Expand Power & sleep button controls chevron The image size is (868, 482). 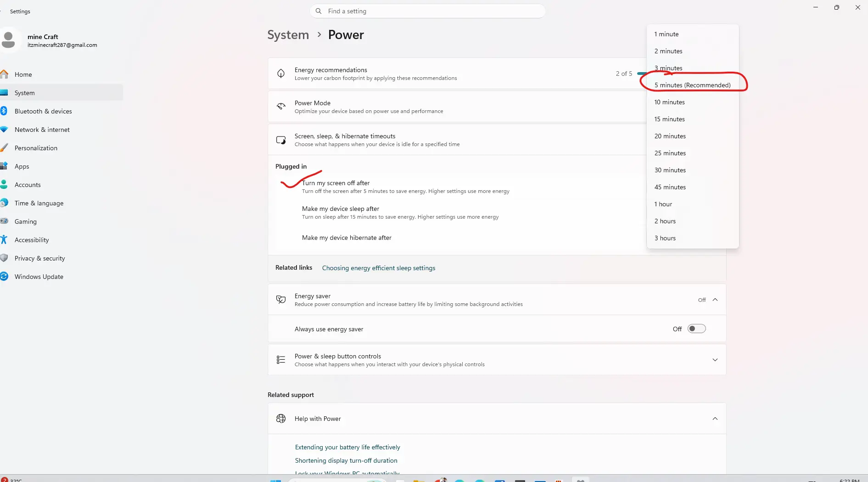715,360
